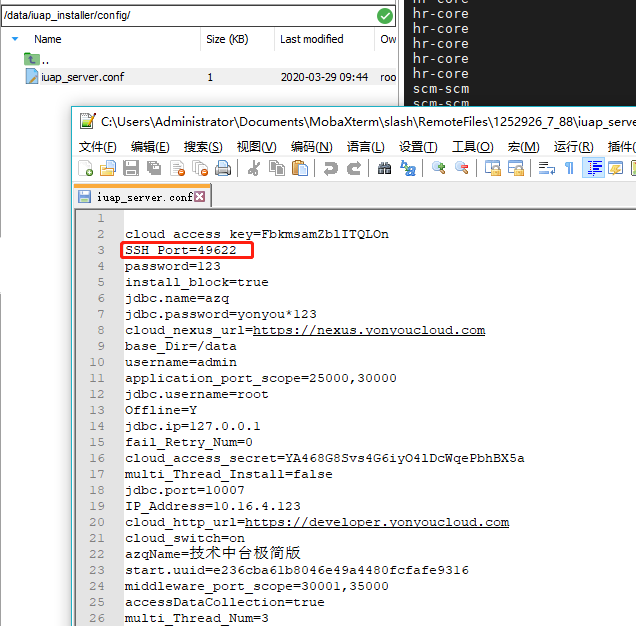This screenshot has height=626, width=636.
Task: Select the iuap_server.conf editor tab
Action: point(142,197)
